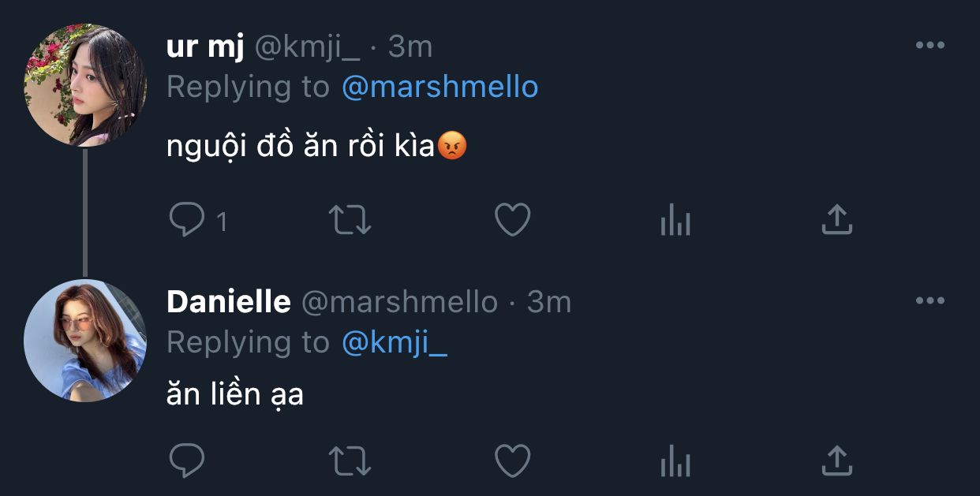Click the @marshmello mention link

tap(440, 87)
